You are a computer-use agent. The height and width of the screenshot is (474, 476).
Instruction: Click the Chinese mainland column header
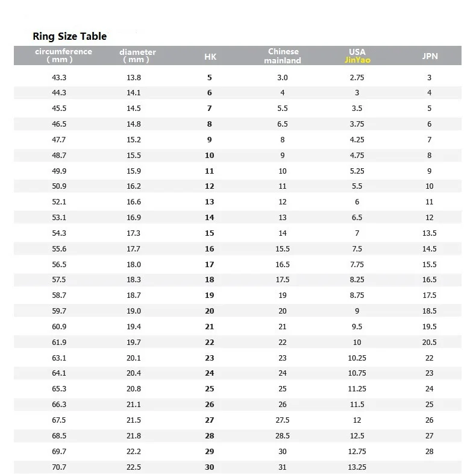(283, 56)
